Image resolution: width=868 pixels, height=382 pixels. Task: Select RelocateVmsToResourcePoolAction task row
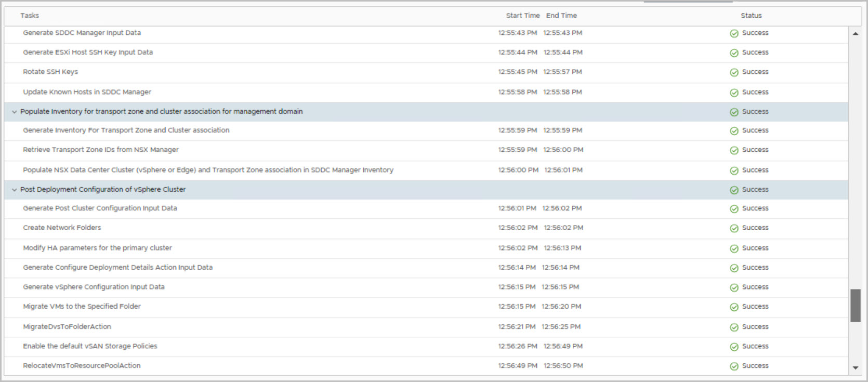coord(82,366)
